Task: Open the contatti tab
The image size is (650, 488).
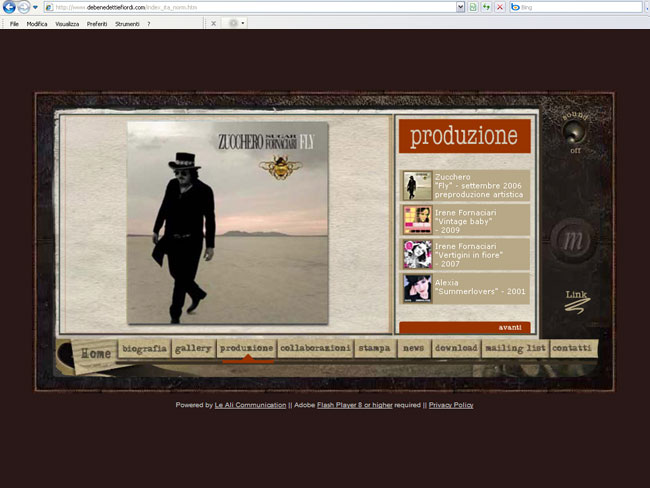Action: [572, 349]
